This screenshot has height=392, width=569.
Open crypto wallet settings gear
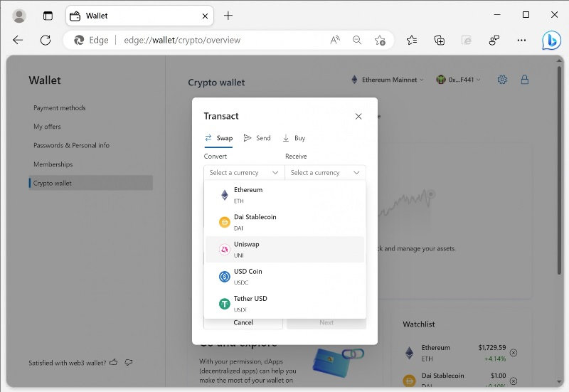click(x=502, y=80)
